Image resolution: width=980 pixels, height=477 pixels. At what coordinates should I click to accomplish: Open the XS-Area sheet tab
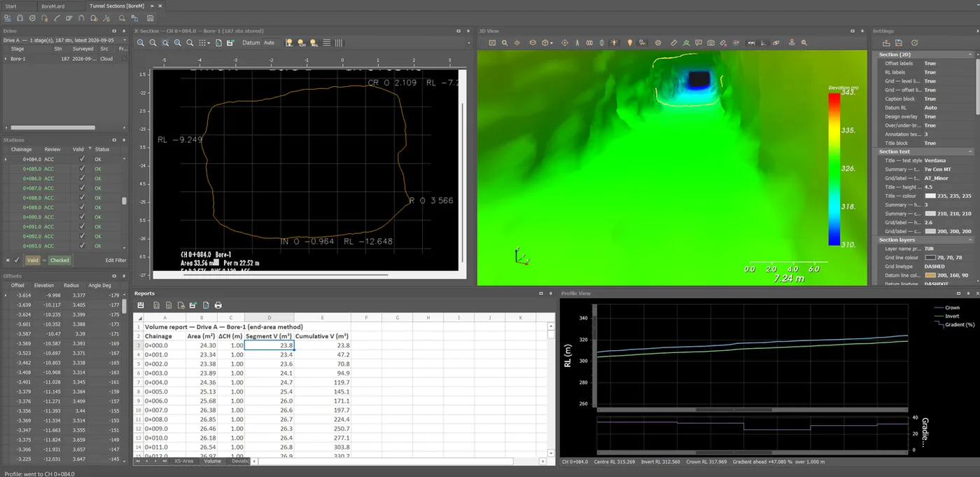tap(184, 461)
